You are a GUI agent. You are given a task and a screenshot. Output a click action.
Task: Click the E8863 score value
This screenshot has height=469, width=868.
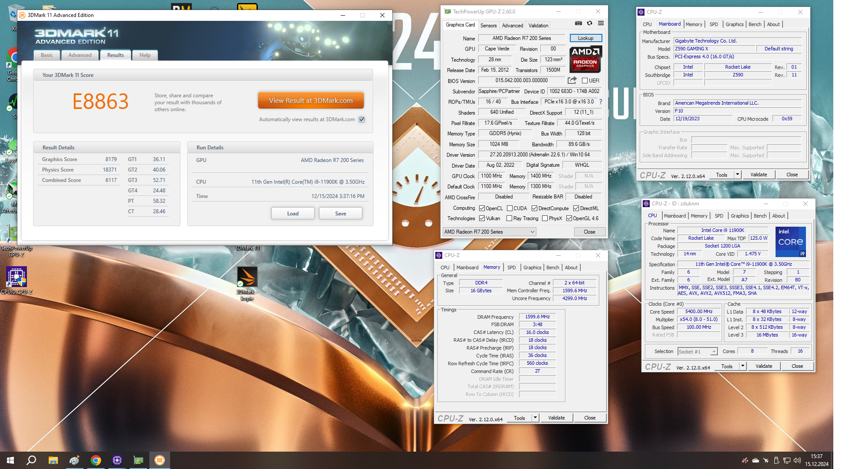100,102
